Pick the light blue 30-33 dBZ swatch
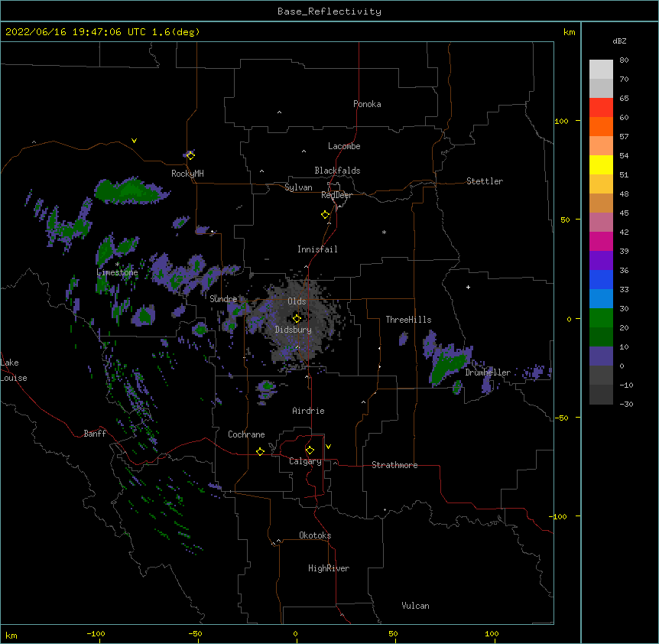This screenshot has height=644, width=659. 601,299
